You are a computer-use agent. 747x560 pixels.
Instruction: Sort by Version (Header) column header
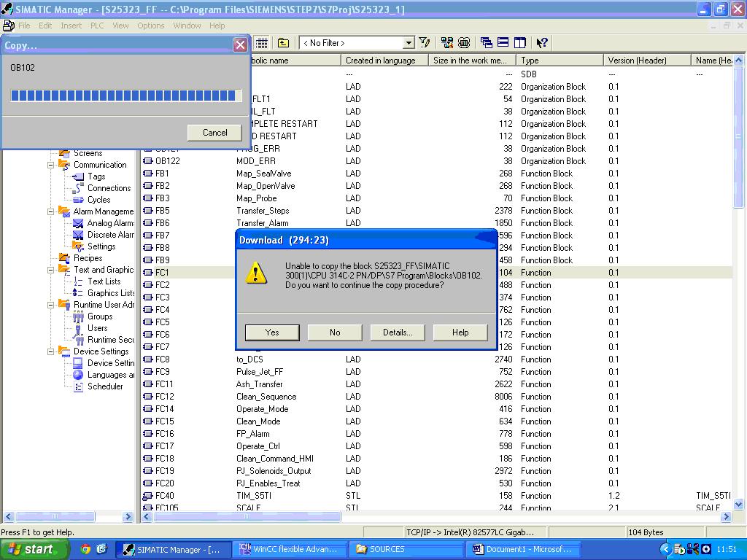[647, 61]
